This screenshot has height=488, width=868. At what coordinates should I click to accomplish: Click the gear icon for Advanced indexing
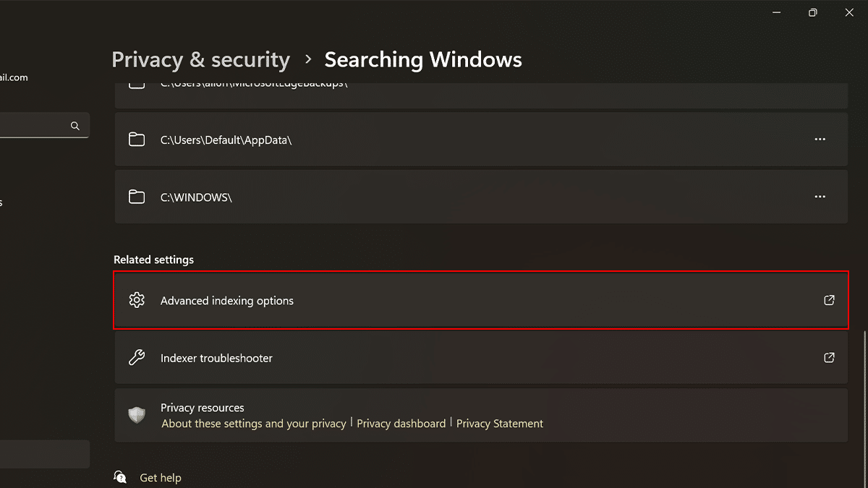click(137, 300)
